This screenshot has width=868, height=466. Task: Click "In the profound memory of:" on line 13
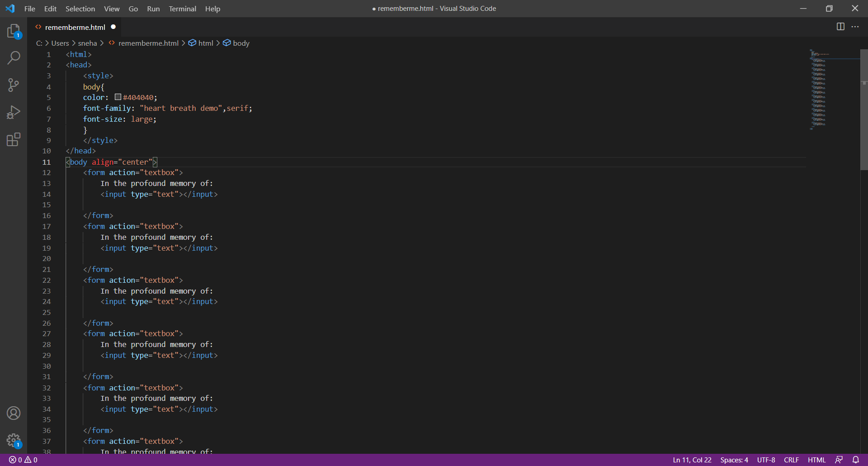coord(157,183)
